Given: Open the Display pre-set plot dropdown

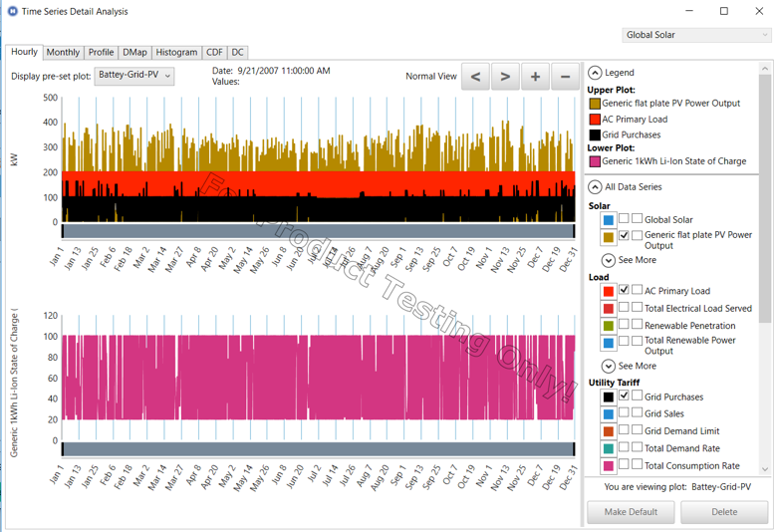Looking at the screenshot, I should 134,76.
